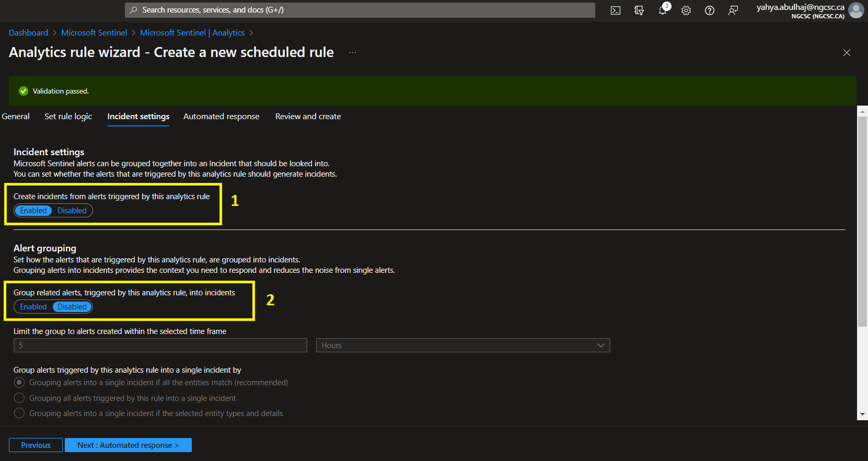
Task: Click the account email yahya.abulhaj@ngcsc.ca
Action: 800,7
